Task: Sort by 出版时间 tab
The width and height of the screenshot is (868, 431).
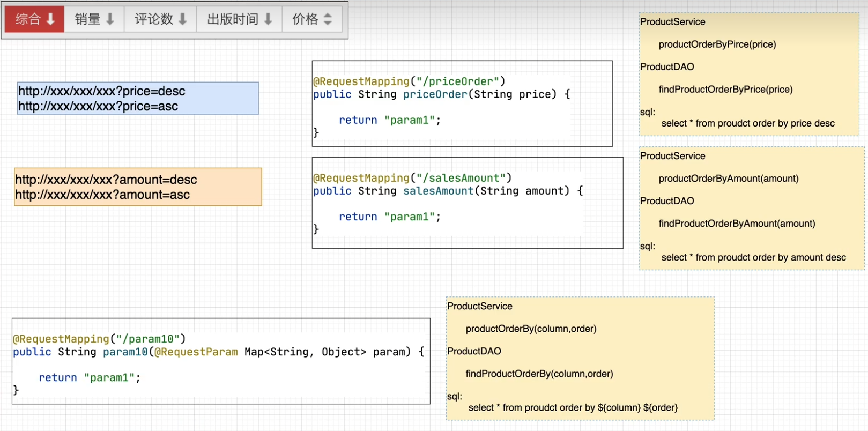Action: [239, 19]
